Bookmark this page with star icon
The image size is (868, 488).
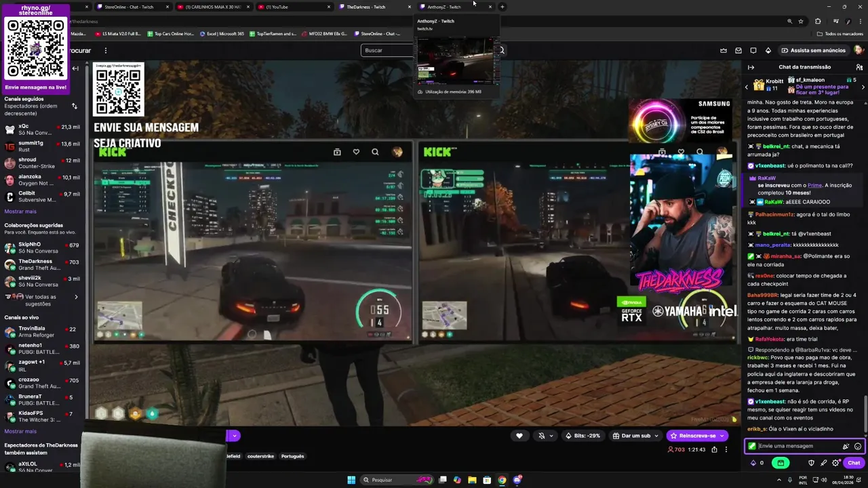point(802,21)
